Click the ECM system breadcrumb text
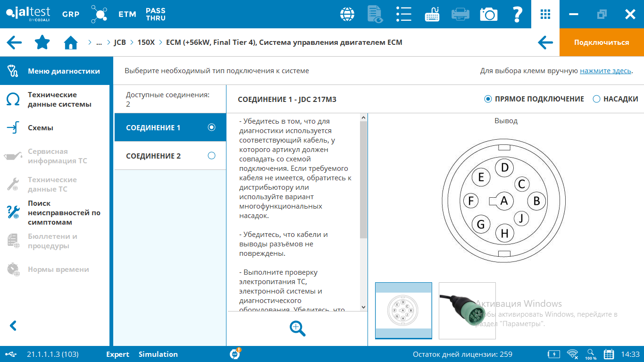The height and width of the screenshot is (362, 644). (x=284, y=42)
